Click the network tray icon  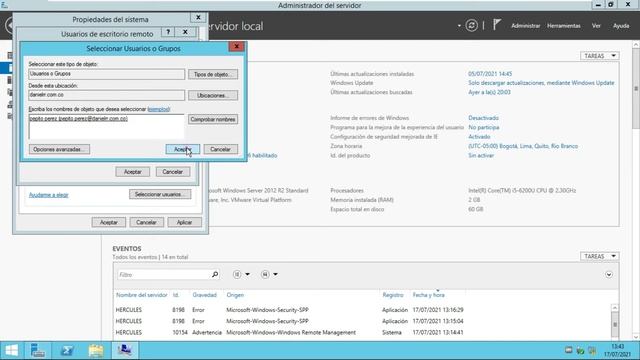(x=592, y=350)
